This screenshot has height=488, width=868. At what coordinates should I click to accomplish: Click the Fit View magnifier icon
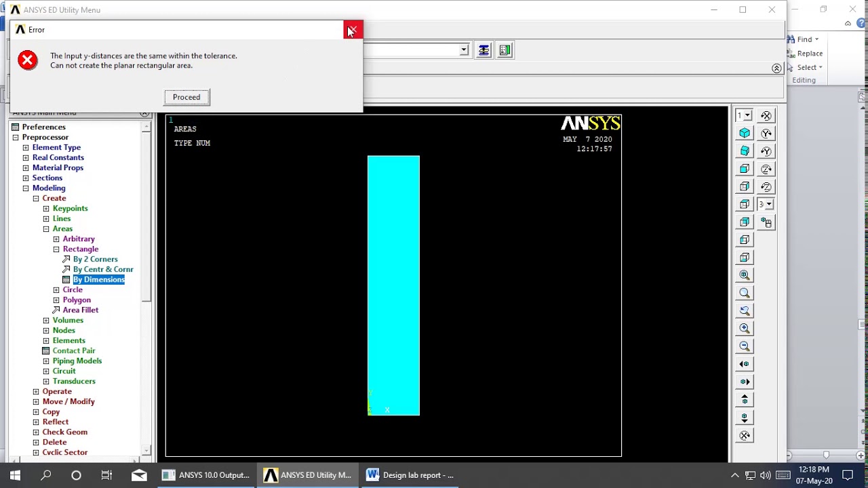[745, 275]
